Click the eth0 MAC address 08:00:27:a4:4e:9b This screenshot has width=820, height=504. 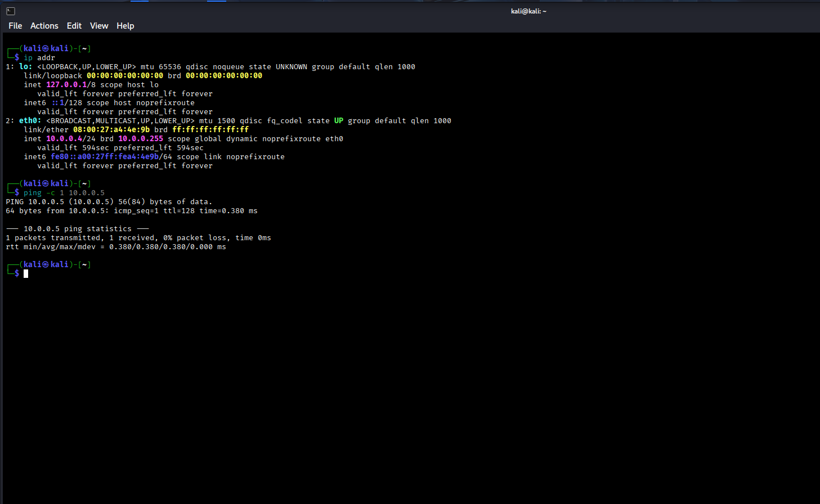tap(111, 130)
